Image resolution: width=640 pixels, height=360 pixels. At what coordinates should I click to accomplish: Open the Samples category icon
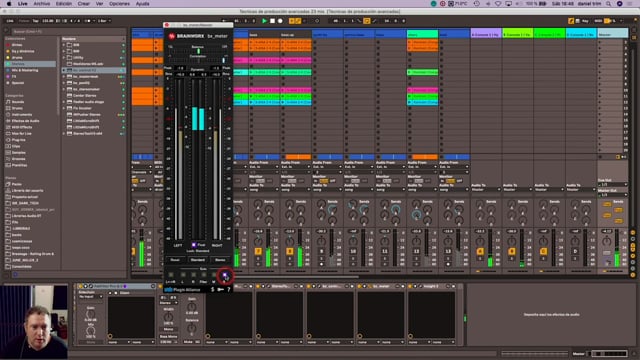pyautogui.click(x=8, y=153)
